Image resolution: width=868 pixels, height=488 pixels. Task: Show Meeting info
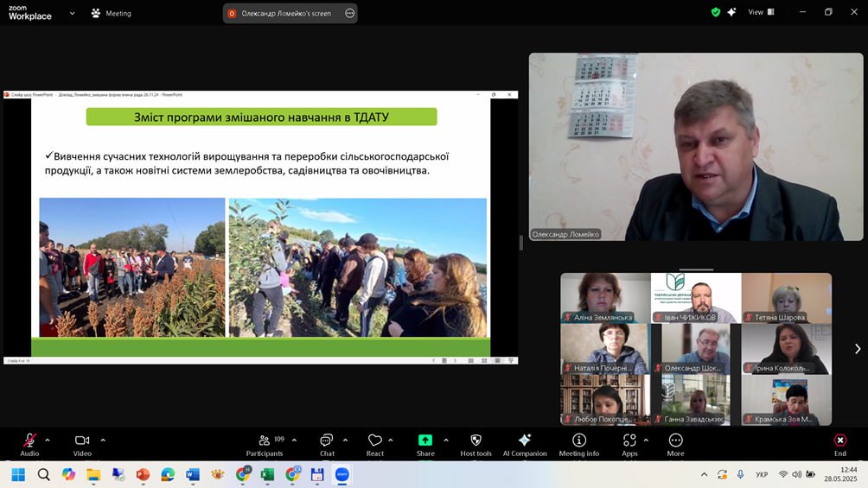(x=579, y=444)
